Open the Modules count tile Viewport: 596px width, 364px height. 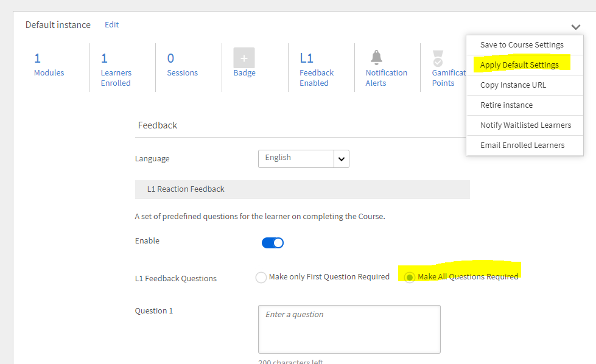[x=49, y=65]
